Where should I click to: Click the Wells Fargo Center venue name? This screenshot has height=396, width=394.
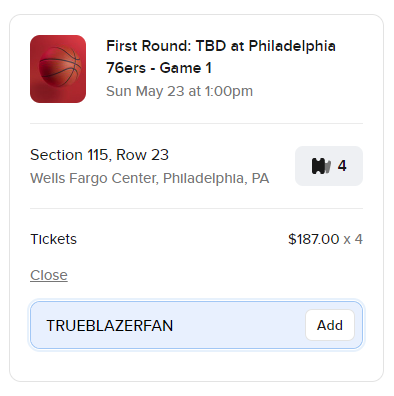click(94, 178)
